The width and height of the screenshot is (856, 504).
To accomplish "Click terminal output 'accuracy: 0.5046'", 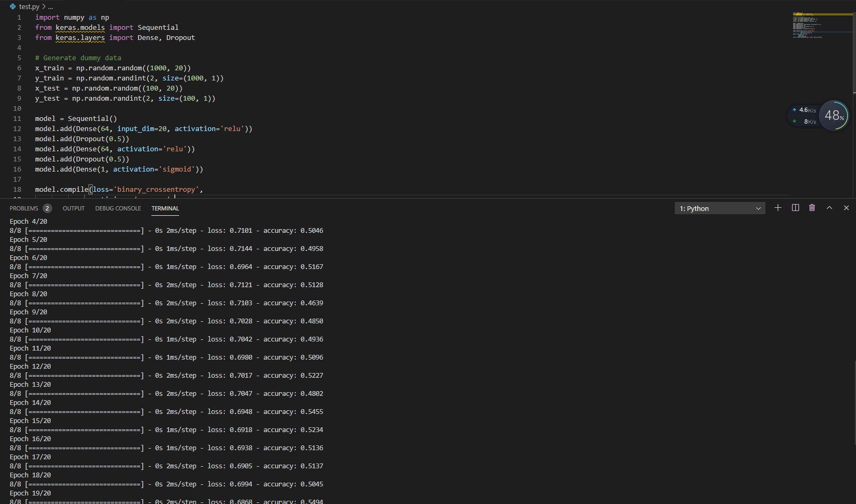I will tap(293, 231).
